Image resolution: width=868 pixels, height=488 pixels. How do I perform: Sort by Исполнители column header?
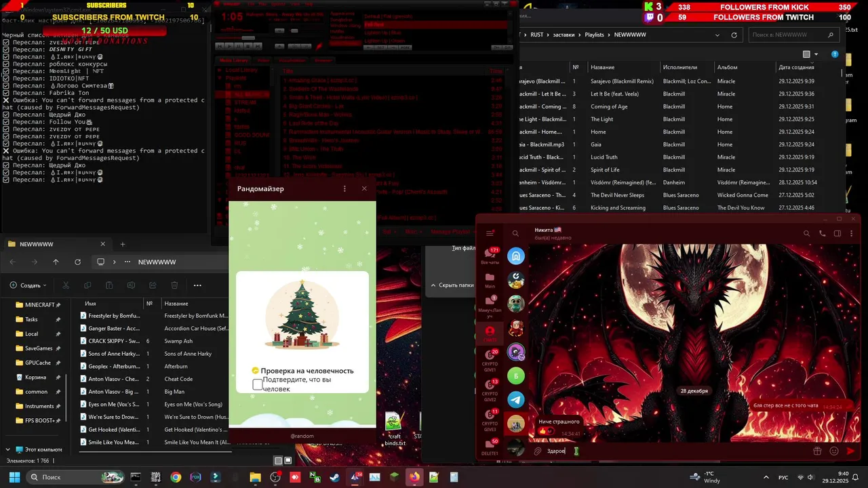point(688,67)
